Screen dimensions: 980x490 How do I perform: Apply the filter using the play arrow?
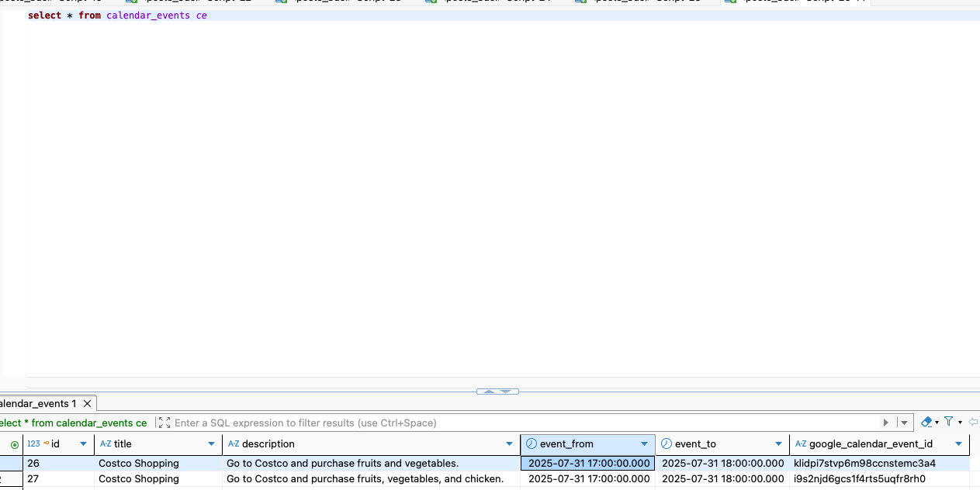coord(885,422)
